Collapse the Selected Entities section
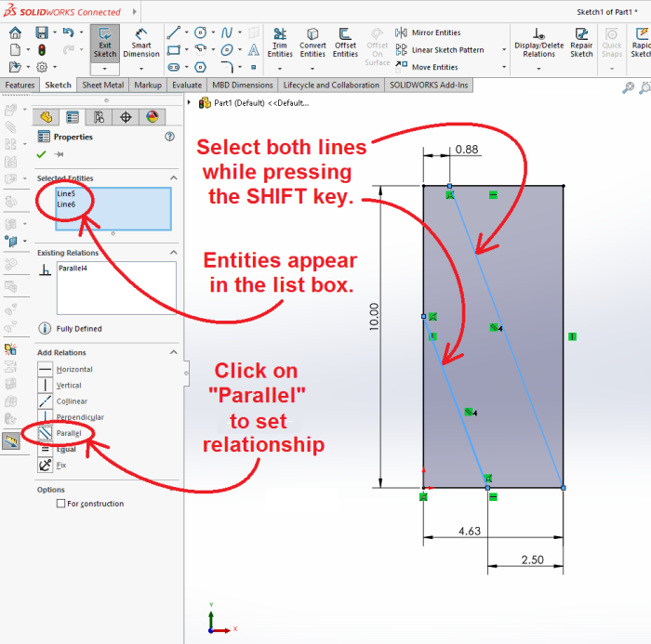The height and width of the screenshot is (644, 651). (172, 178)
